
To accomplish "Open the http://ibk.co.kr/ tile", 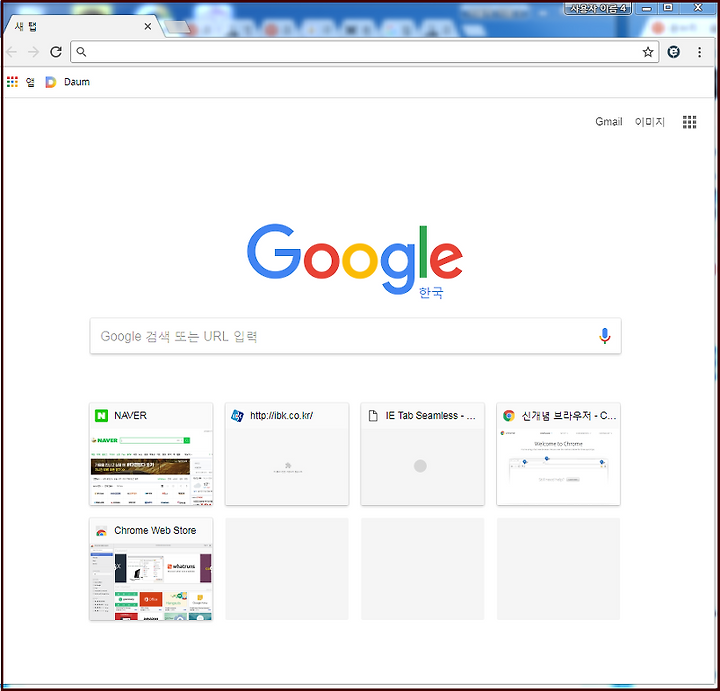I will (x=287, y=454).
